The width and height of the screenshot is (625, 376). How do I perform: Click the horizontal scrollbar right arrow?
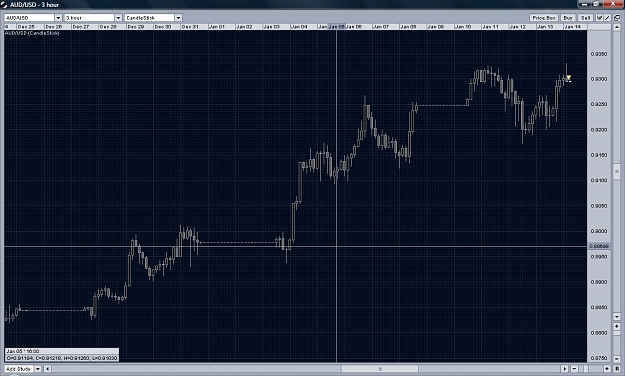pos(565,369)
